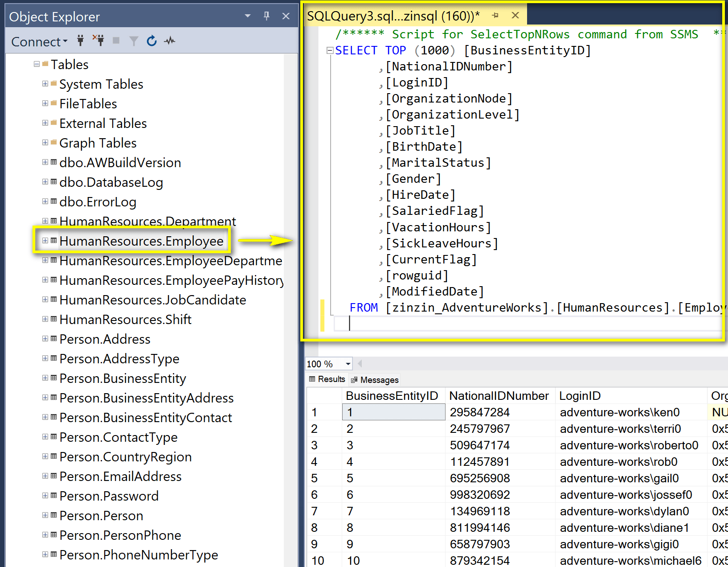Open the Connect dropdown menu
The width and height of the screenshot is (728, 567).
click(x=39, y=41)
